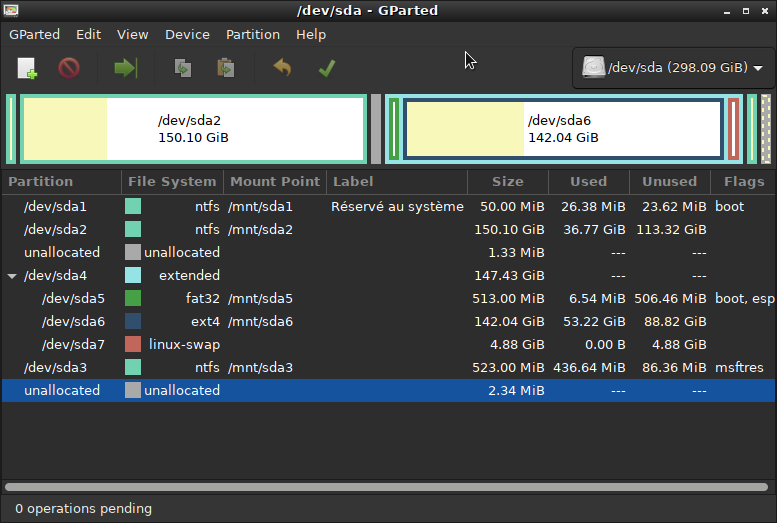Open the Help menu
Image resolution: width=777 pixels, height=523 pixels.
(x=311, y=34)
